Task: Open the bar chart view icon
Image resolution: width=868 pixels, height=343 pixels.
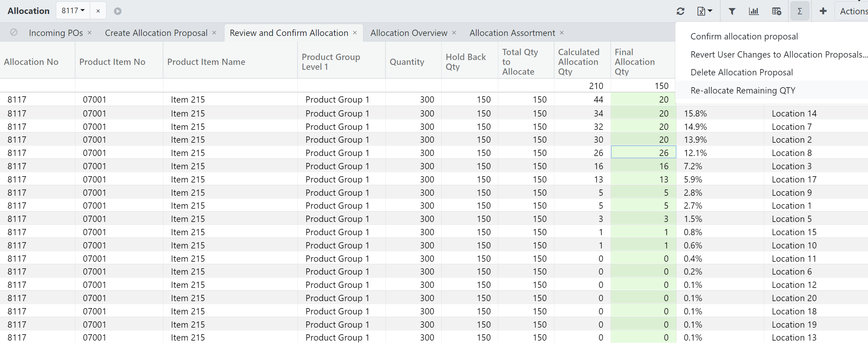Action: pos(754,11)
